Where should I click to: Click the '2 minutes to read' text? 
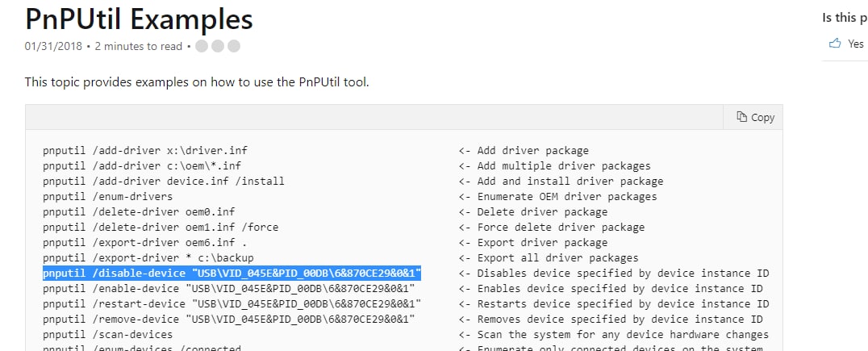pos(139,47)
